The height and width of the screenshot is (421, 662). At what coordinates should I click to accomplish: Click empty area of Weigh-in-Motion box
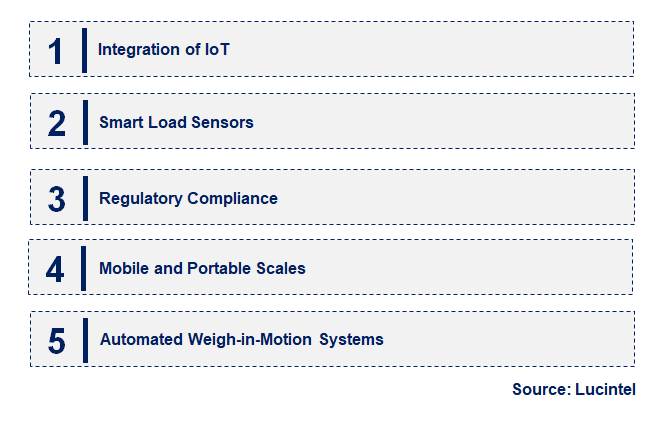[x=507, y=339]
